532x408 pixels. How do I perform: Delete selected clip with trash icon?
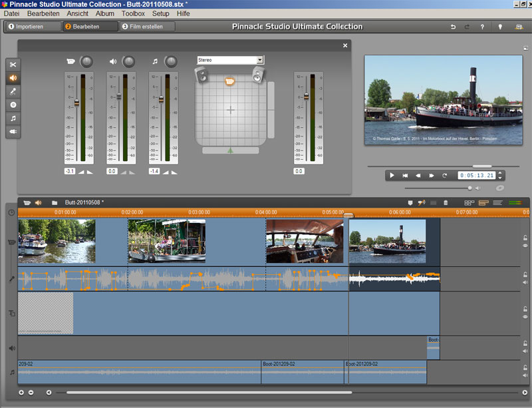(446, 202)
